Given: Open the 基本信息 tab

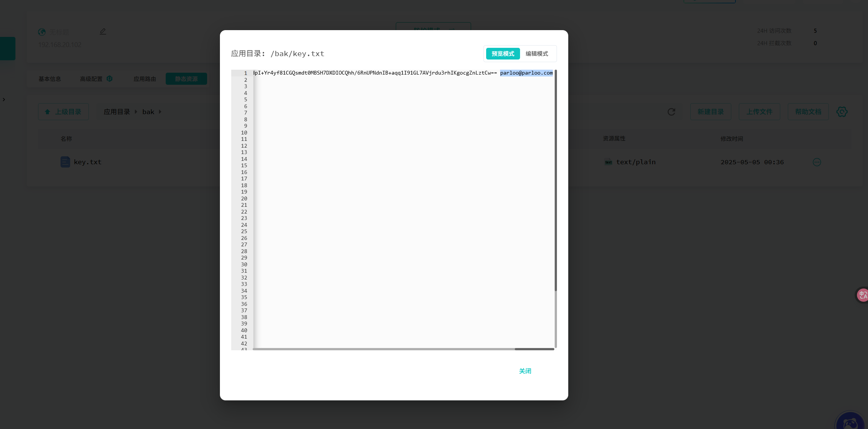Looking at the screenshot, I should tap(50, 79).
